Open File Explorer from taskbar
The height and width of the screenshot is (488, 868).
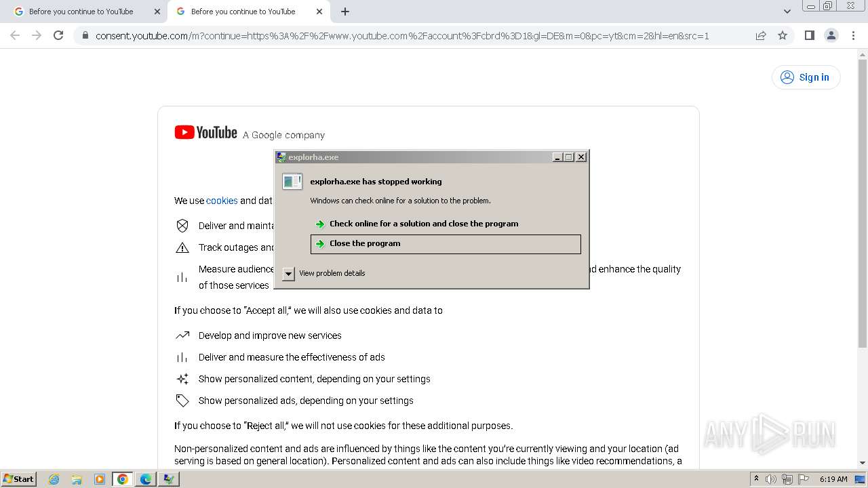(77, 479)
